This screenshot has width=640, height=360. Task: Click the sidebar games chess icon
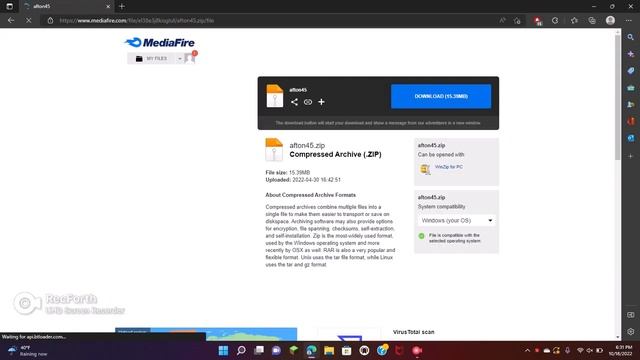pos(631,104)
